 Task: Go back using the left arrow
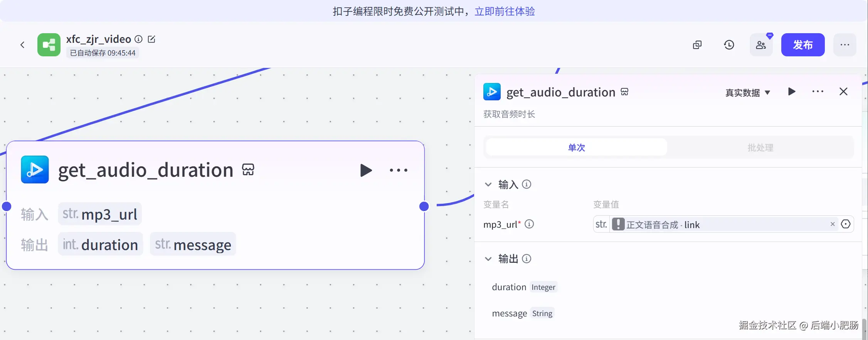(x=22, y=45)
